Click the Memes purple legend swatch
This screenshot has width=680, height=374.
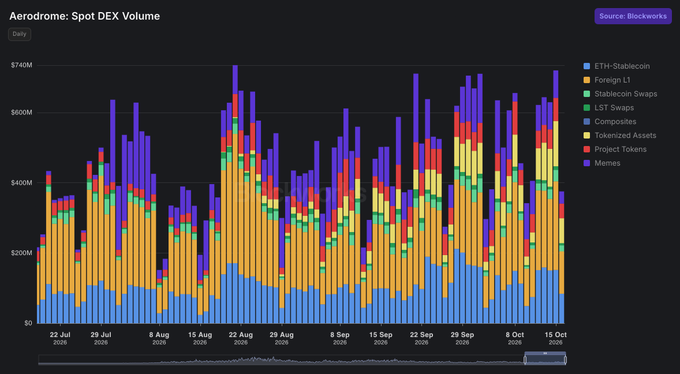click(x=587, y=164)
